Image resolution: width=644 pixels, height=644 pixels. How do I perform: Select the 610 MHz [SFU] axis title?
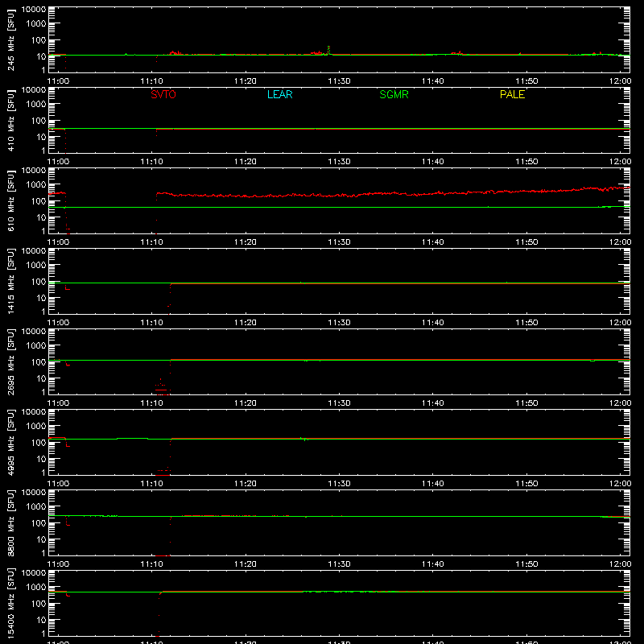(10, 200)
